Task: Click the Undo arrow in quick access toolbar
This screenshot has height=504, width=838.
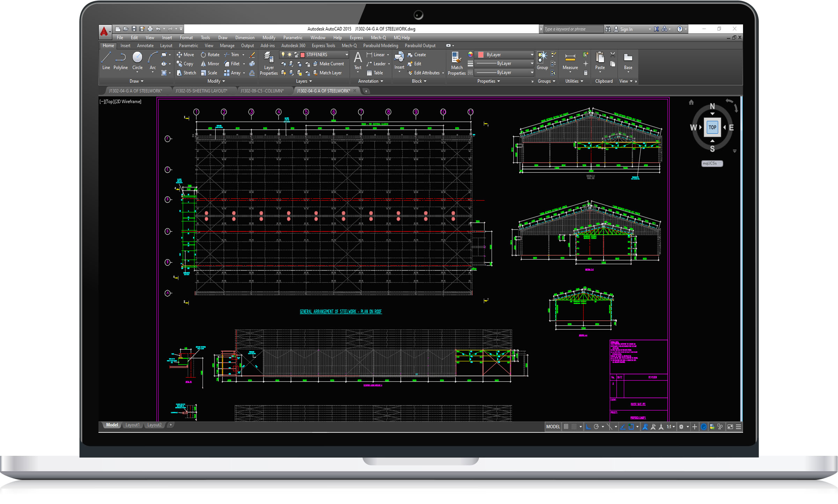Action: [x=158, y=29]
